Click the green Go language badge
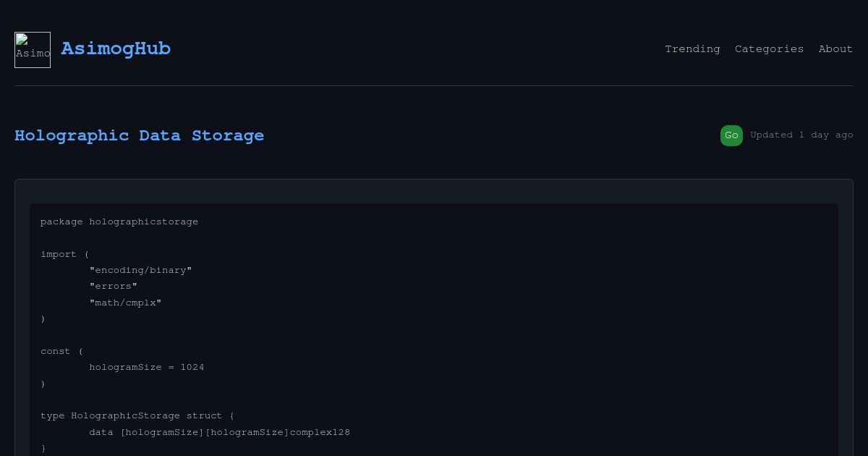Screen dimensions: 868x456 (x=731, y=135)
